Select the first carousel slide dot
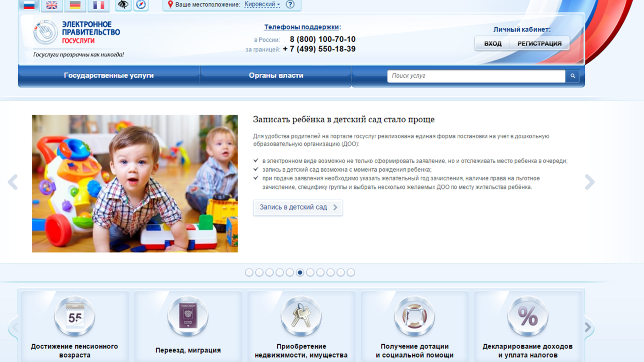This screenshot has width=644, height=362. click(249, 273)
